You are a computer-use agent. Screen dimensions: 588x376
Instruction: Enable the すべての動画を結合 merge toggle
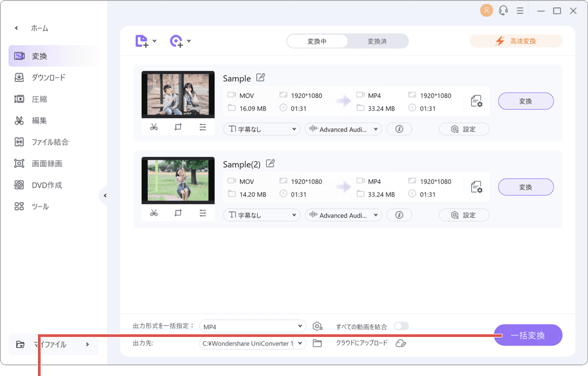[x=401, y=326]
